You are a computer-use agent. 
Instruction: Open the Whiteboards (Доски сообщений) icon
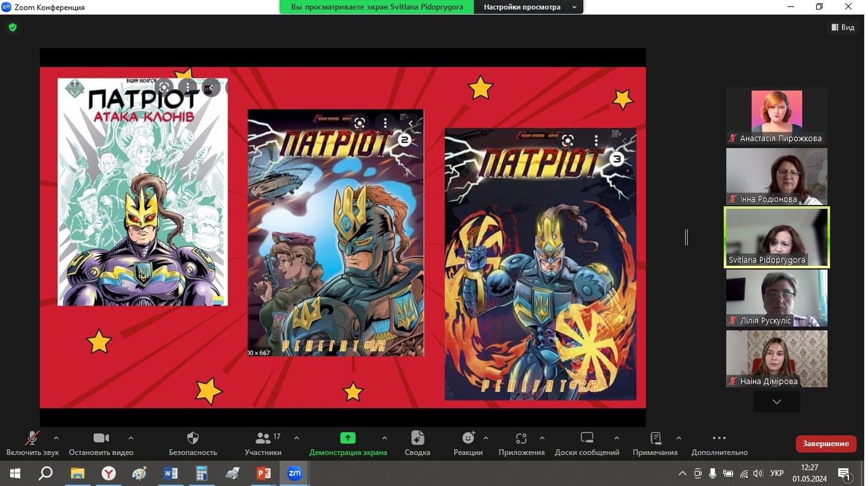point(587,438)
